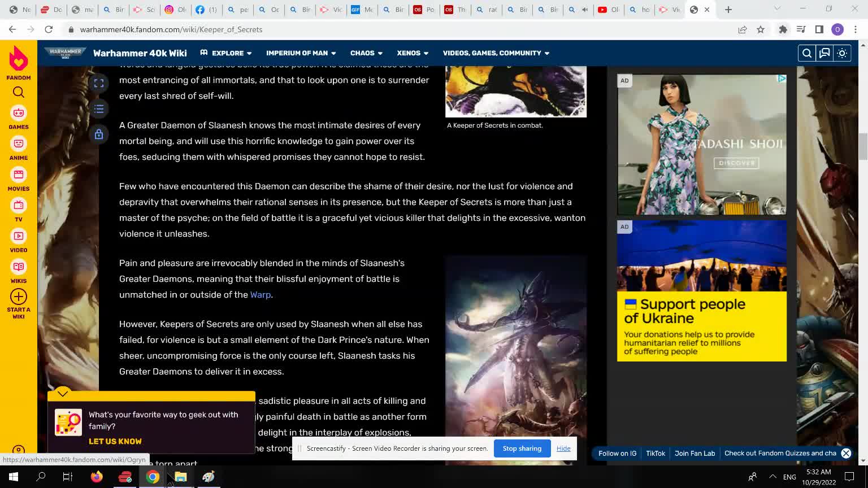868x488 pixels.
Task: Click the page vertical scrollbar thumb
Action: click(x=863, y=147)
